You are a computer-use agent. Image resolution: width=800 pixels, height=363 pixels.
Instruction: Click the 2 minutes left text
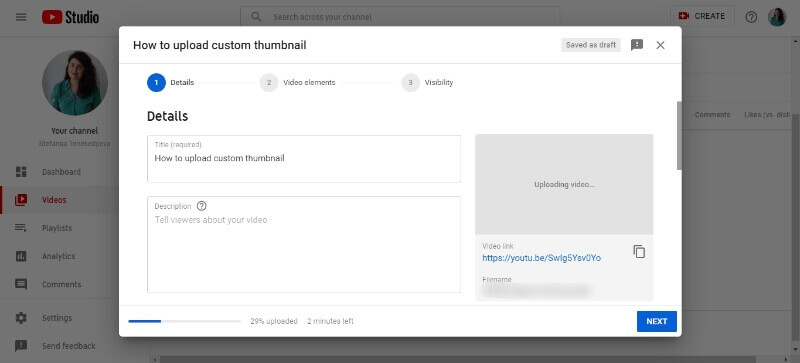point(330,322)
